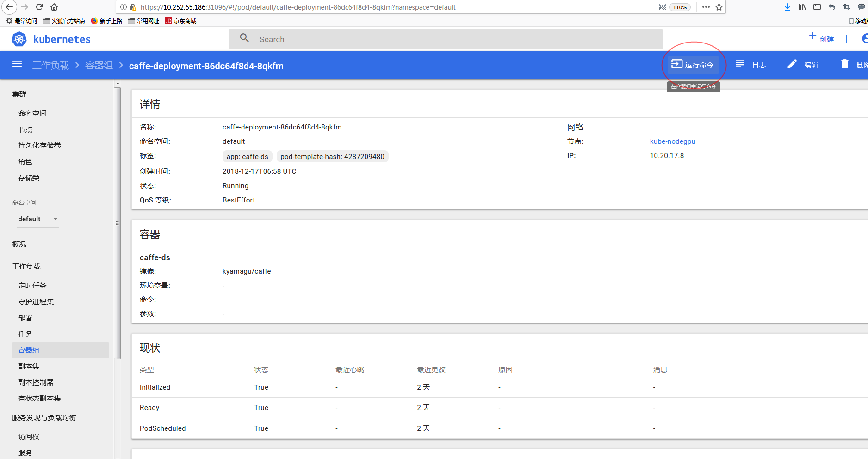Click the undo arrow toolbar icon
This screenshot has width=868, height=459.
832,7
